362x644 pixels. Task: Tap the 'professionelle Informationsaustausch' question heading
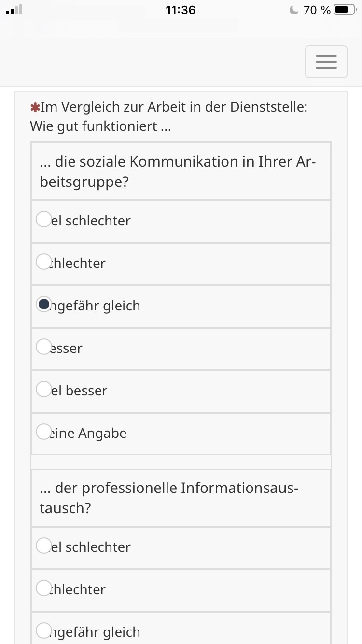click(169, 498)
